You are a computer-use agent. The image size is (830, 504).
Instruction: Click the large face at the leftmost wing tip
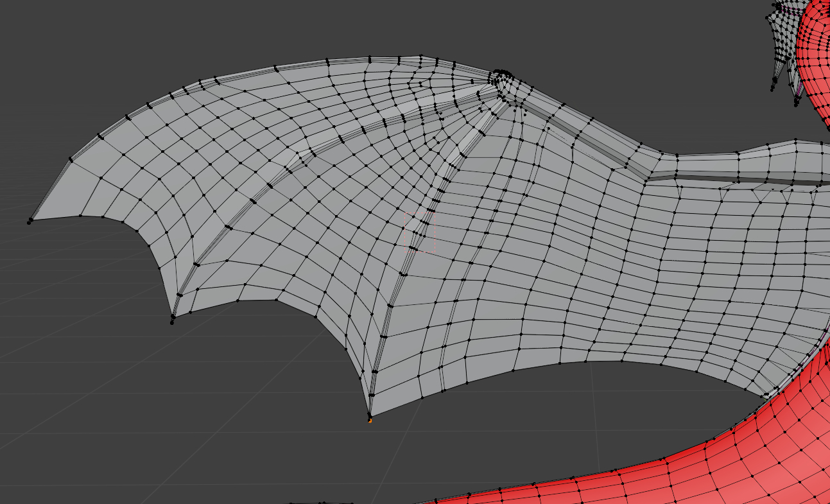64,193
